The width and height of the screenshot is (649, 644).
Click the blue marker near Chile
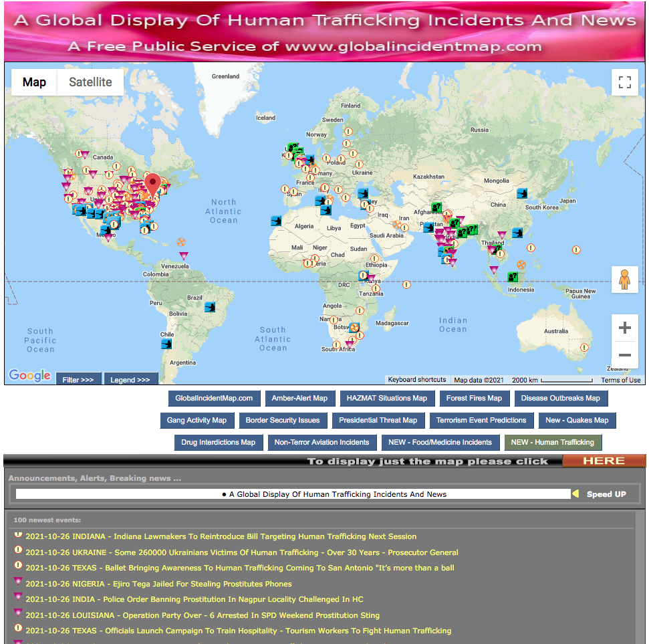coord(166,344)
